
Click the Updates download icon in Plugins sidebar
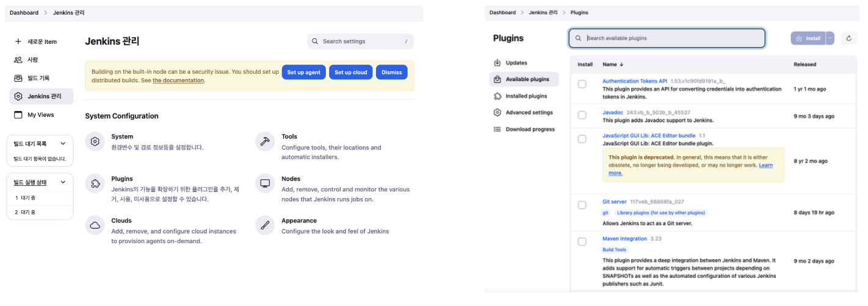497,63
